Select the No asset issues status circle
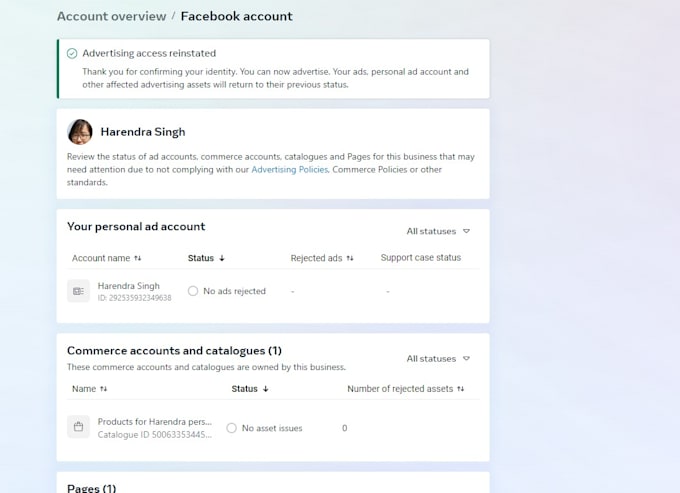Viewport: 680px width, 493px height. 232,428
